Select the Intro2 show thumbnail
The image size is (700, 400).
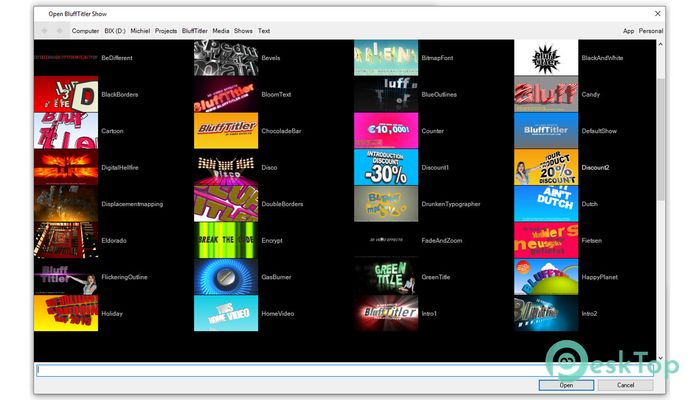click(546, 313)
